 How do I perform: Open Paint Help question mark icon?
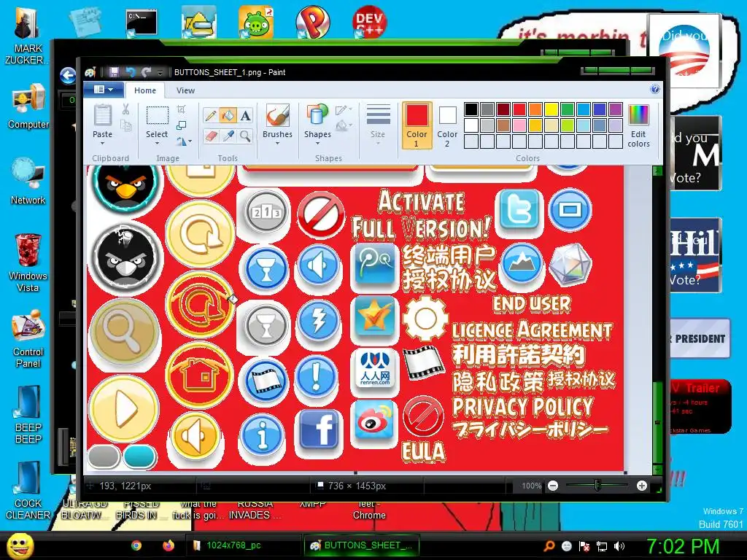[x=655, y=89]
